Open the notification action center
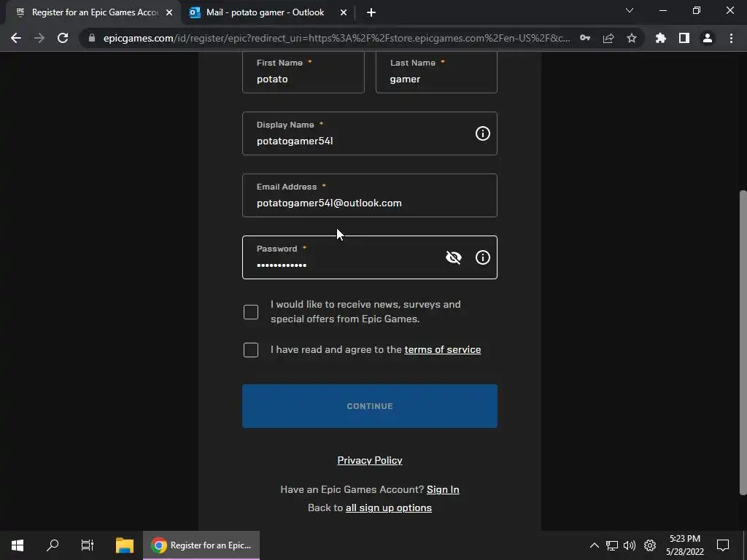 [723, 545]
